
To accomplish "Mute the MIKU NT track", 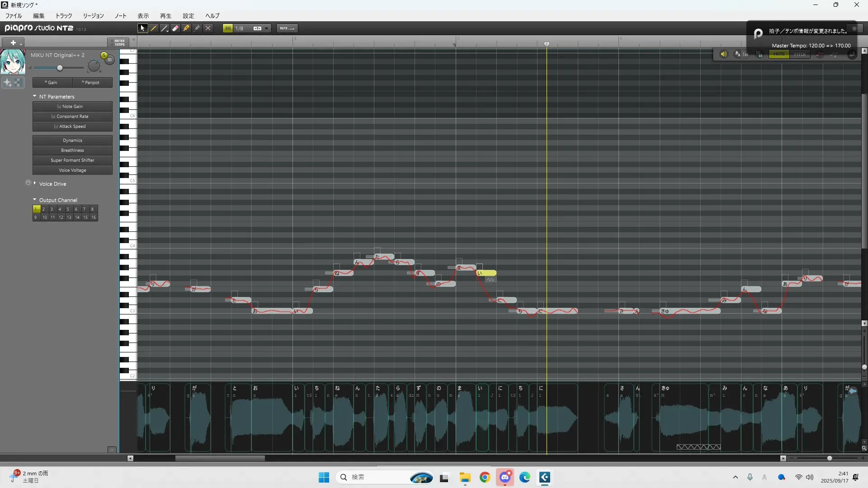I will (110, 60).
